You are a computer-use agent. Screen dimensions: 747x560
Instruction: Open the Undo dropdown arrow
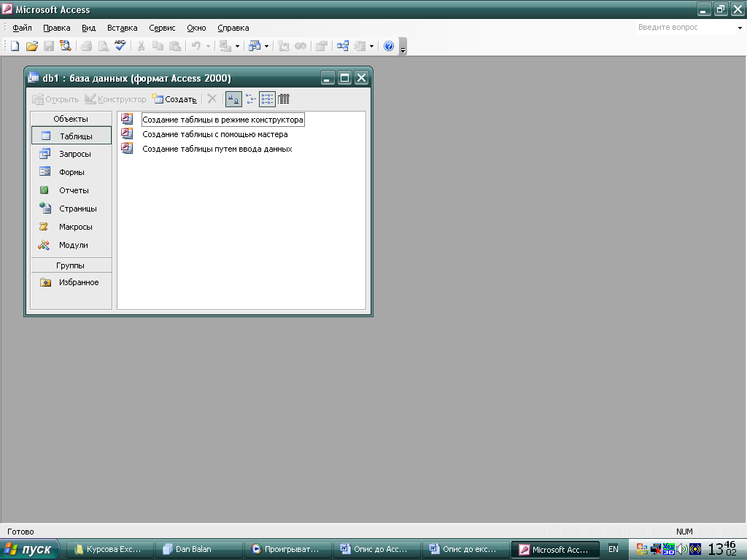coord(208,46)
